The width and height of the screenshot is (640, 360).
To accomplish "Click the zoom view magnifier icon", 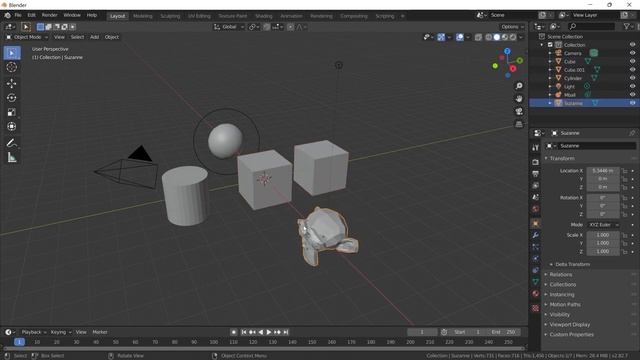I will [519, 86].
